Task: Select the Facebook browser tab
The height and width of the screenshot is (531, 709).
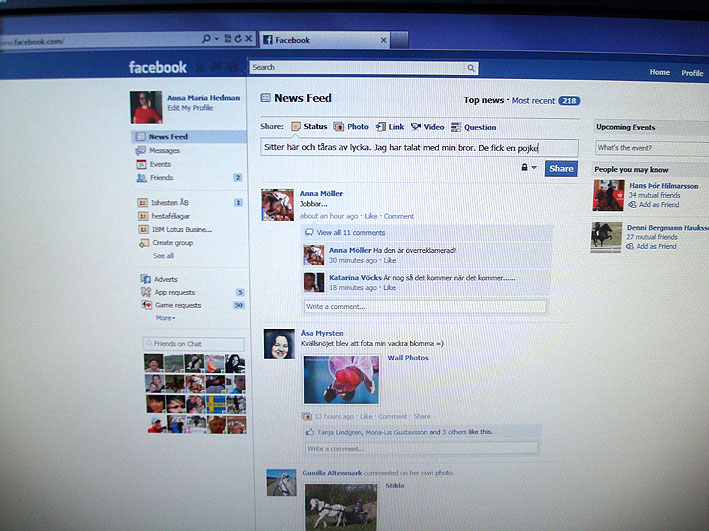Action: tap(325, 40)
